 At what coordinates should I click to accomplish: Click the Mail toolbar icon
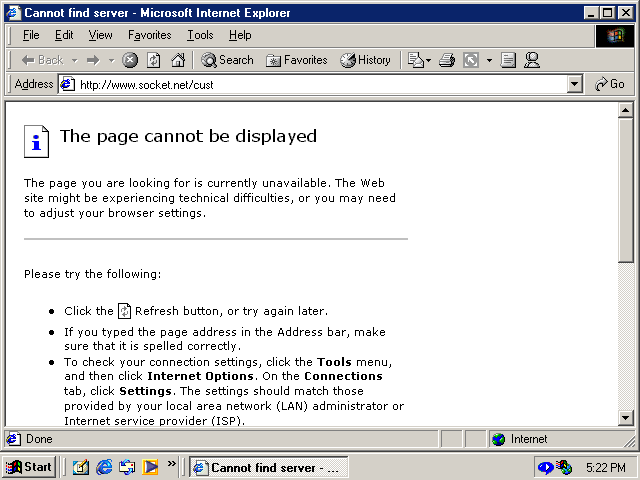tap(416, 60)
